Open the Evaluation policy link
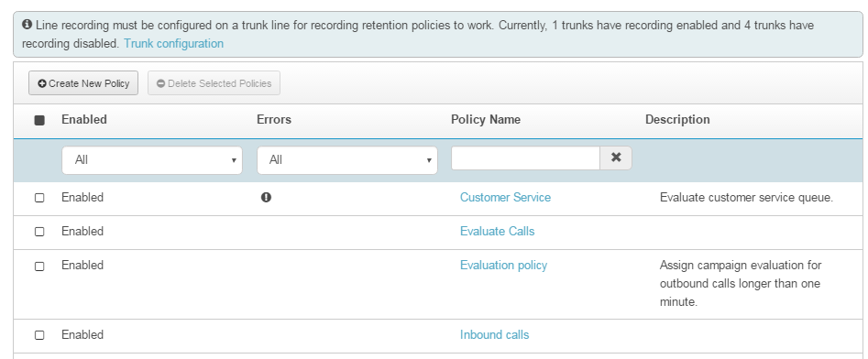This screenshot has height=359, width=868. pos(503,265)
